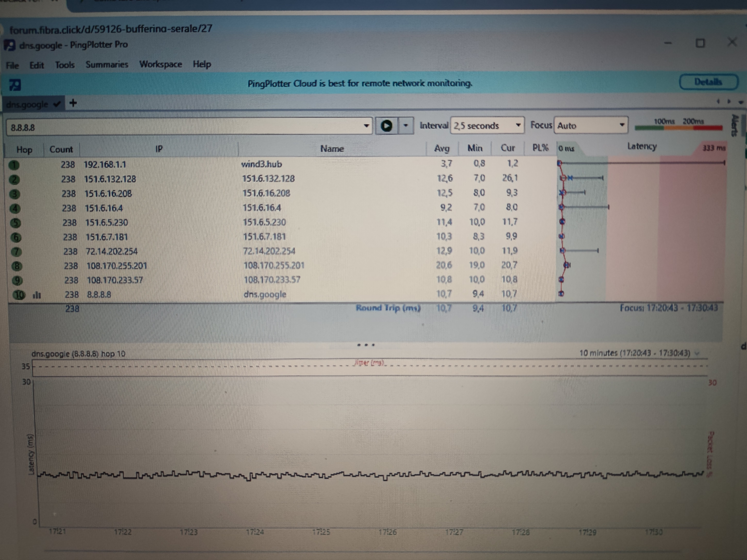Image resolution: width=747 pixels, height=560 pixels.
Task: Expand the target address 8.8.8.8 dropdown
Action: 366,126
